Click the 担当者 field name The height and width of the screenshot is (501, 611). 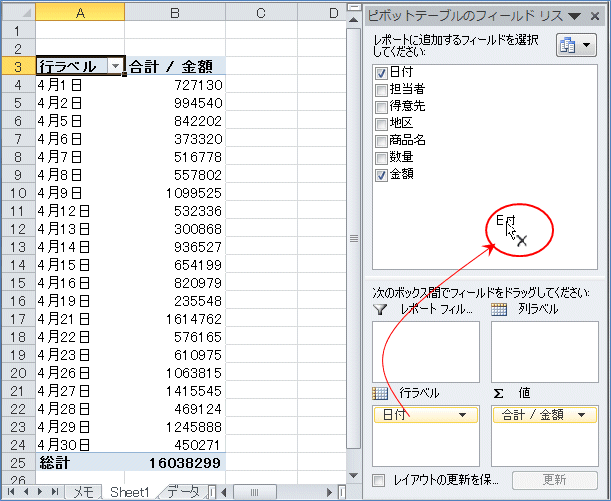[407, 89]
